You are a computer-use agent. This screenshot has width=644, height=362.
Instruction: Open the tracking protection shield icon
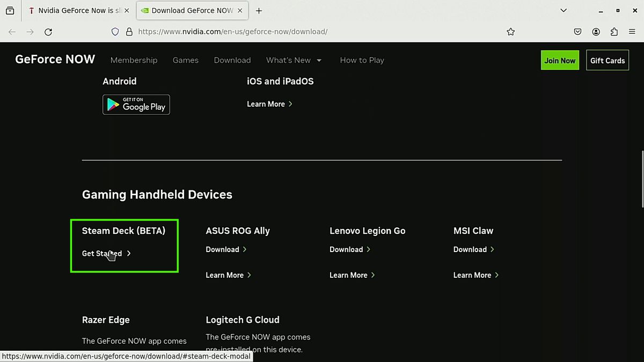[115, 32]
